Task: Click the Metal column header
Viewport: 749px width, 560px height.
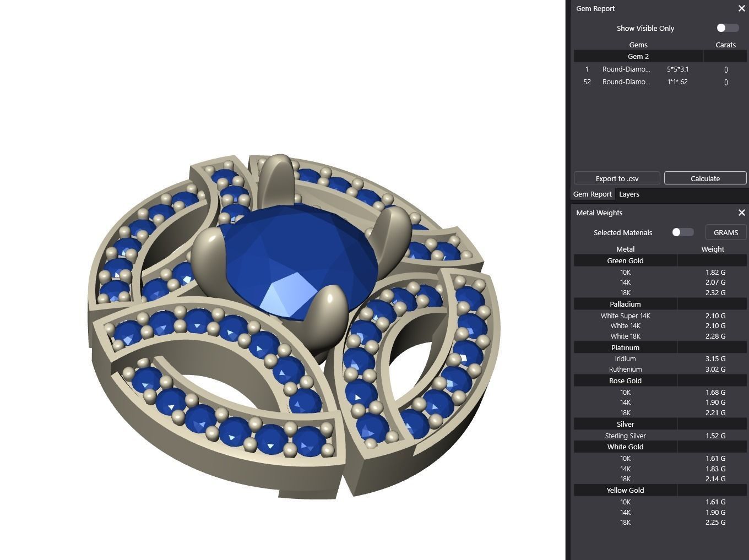Action: pos(625,249)
